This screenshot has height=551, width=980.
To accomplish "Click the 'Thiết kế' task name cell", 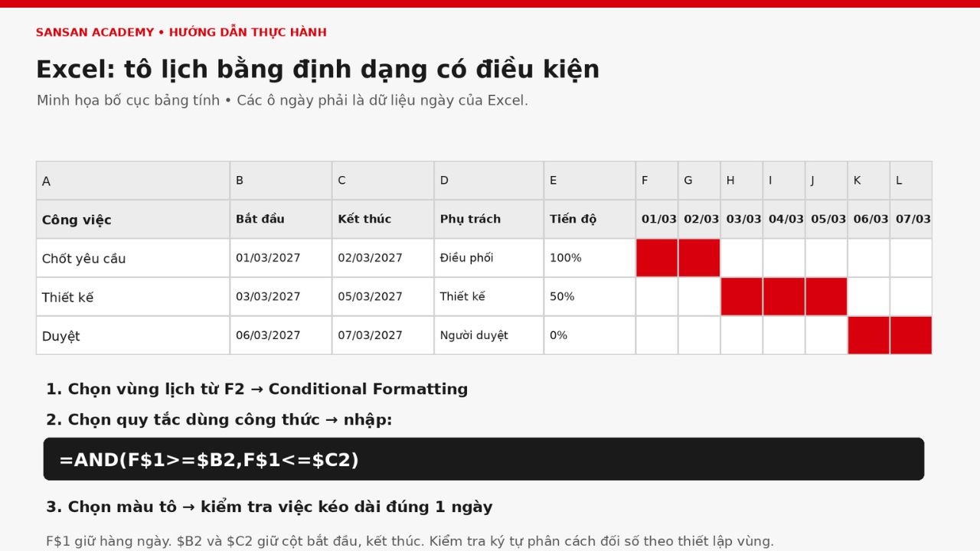I will (x=133, y=297).
